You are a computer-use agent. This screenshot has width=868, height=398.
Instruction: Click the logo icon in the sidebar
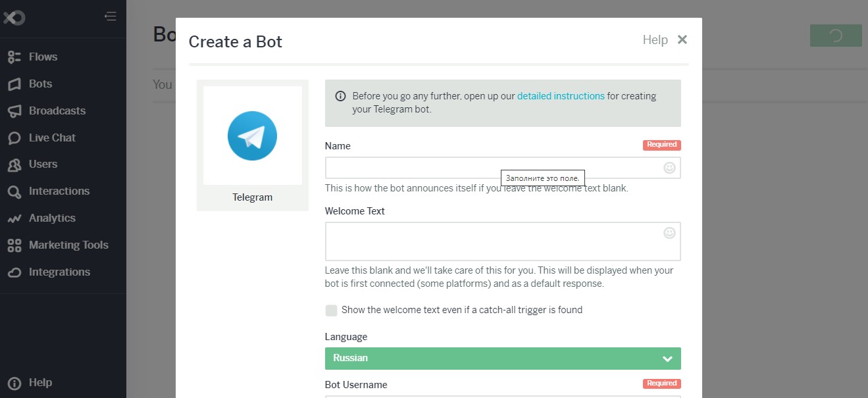13,17
